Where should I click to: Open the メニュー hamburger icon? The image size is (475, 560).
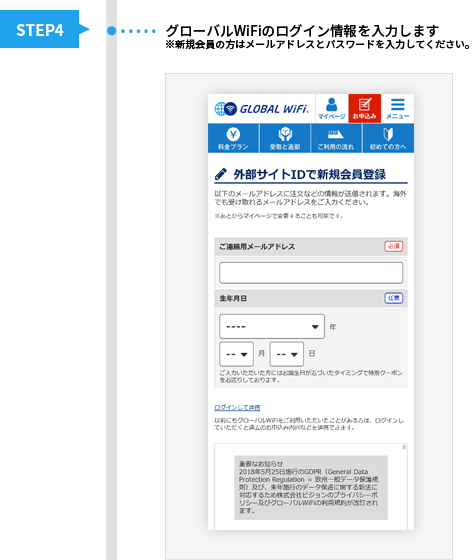[398, 109]
